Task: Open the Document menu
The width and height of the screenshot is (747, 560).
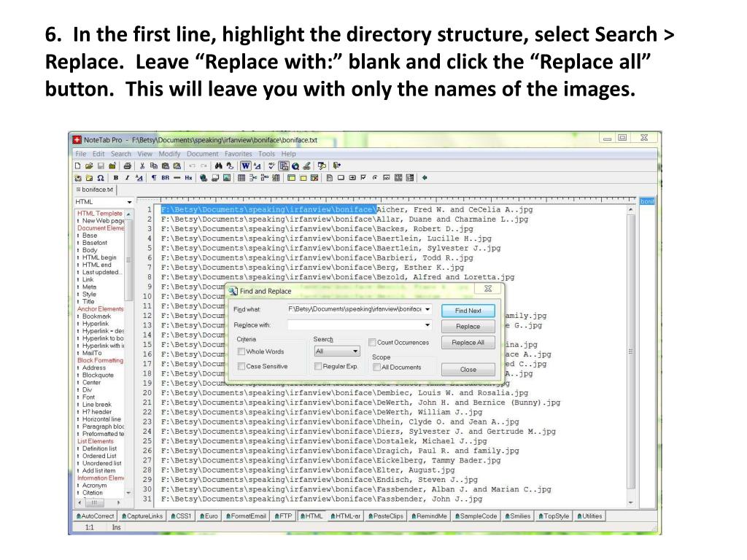Action: point(203,154)
